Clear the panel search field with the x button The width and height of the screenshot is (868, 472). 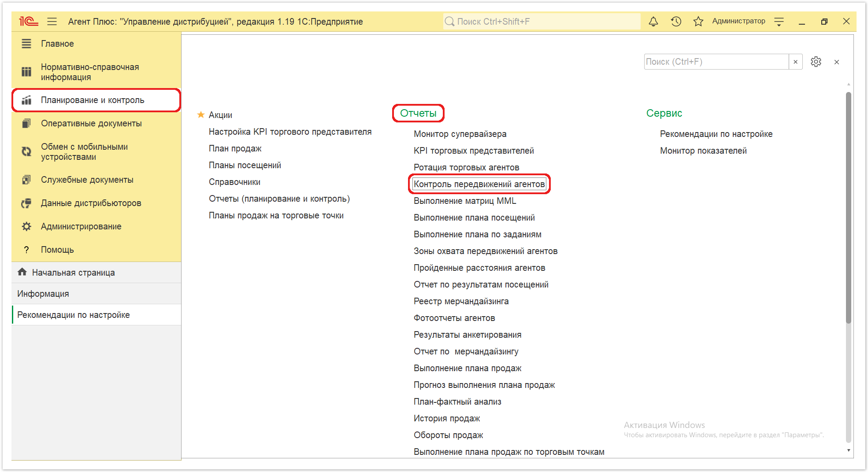point(795,62)
